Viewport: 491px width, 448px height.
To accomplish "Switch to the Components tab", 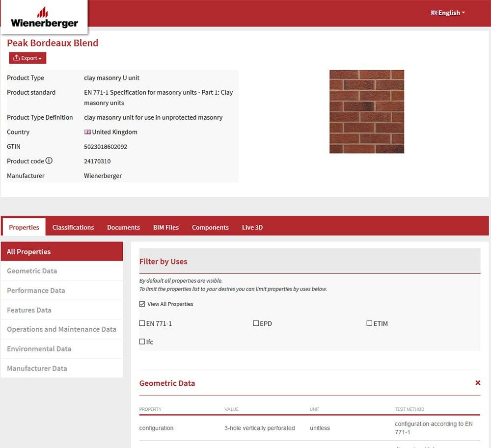I will 211,228.
